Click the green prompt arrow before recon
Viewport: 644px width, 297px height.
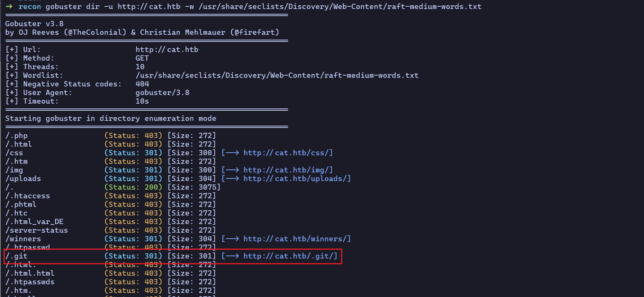coord(9,6)
